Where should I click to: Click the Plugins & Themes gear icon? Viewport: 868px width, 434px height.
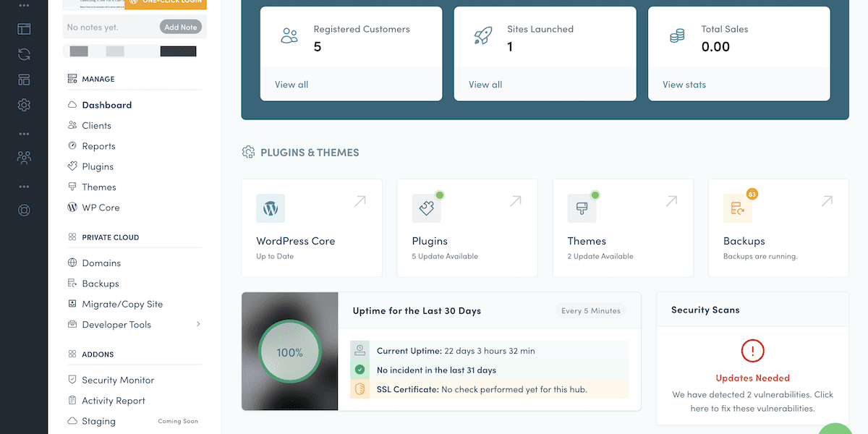coord(248,152)
